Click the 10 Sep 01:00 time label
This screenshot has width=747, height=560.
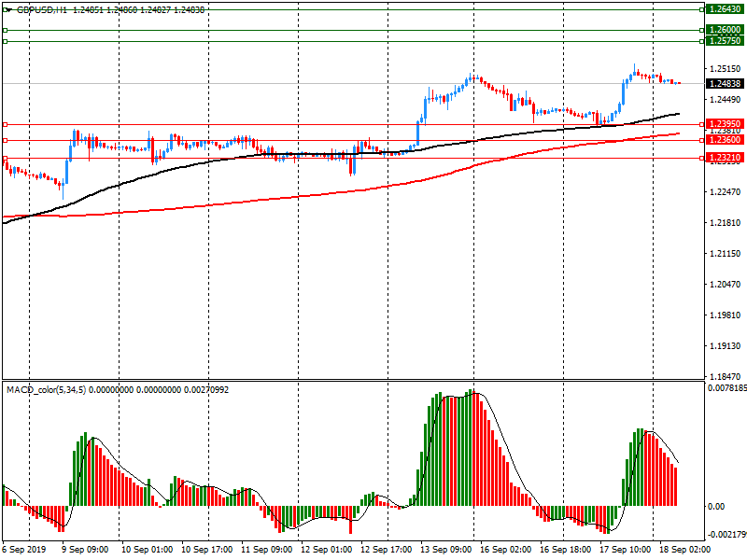click(x=148, y=550)
